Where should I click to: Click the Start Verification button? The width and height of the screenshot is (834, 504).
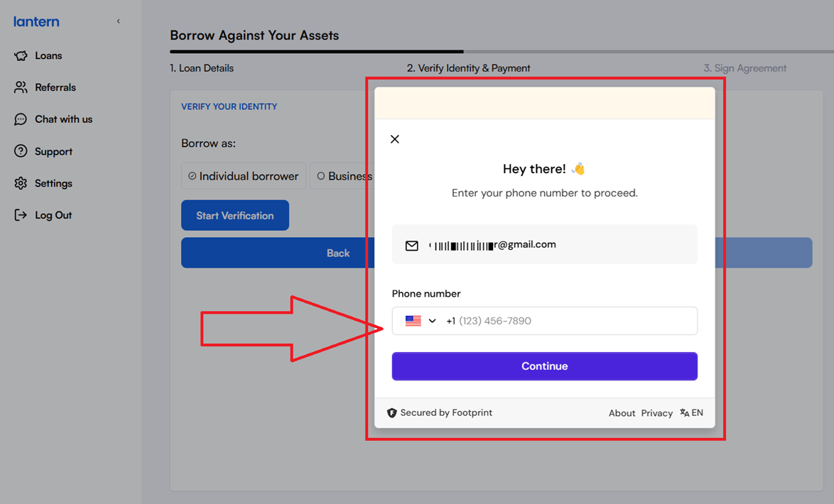(x=235, y=215)
